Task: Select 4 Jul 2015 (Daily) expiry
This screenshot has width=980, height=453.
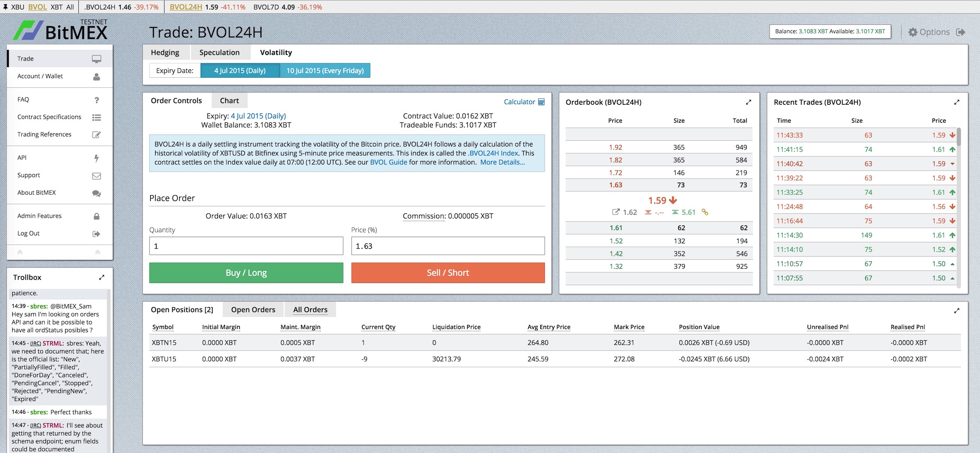Action: [x=240, y=70]
